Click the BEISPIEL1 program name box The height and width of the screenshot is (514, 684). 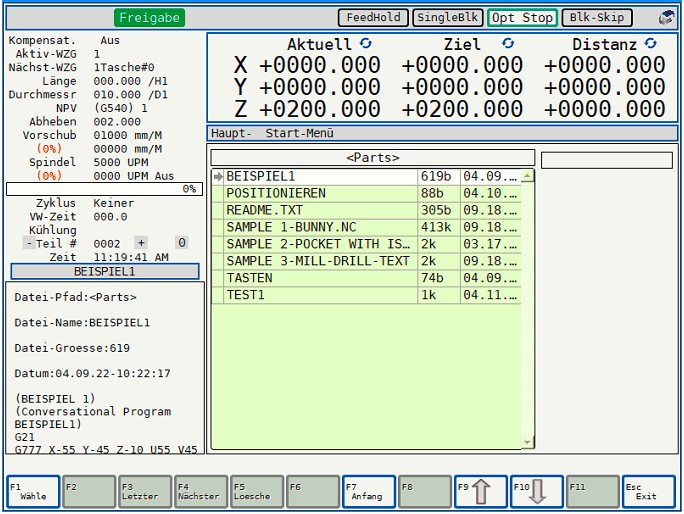[x=105, y=271]
